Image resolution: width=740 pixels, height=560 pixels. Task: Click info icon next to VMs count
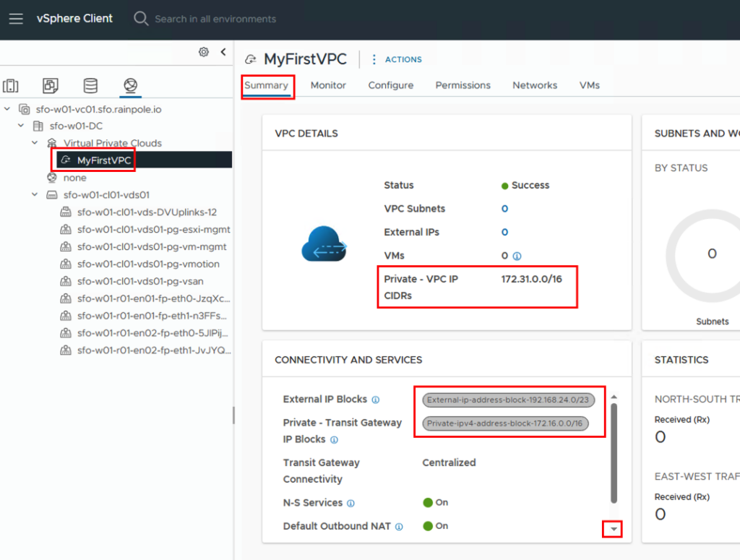pos(517,256)
